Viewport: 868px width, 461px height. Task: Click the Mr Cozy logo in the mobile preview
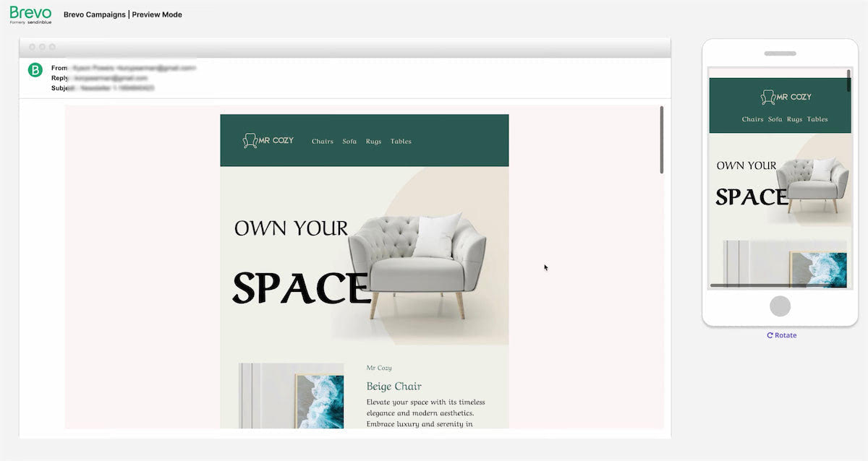(786, 97)
